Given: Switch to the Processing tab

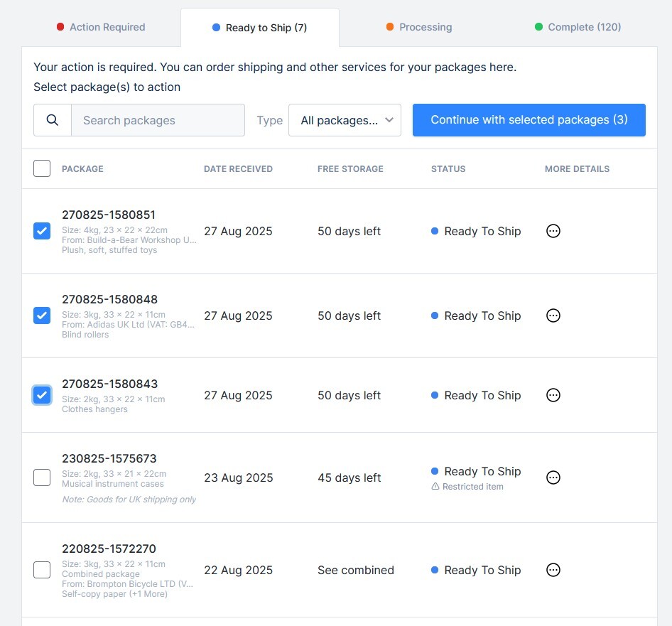Looking at the screenshot, I should 419,27.
